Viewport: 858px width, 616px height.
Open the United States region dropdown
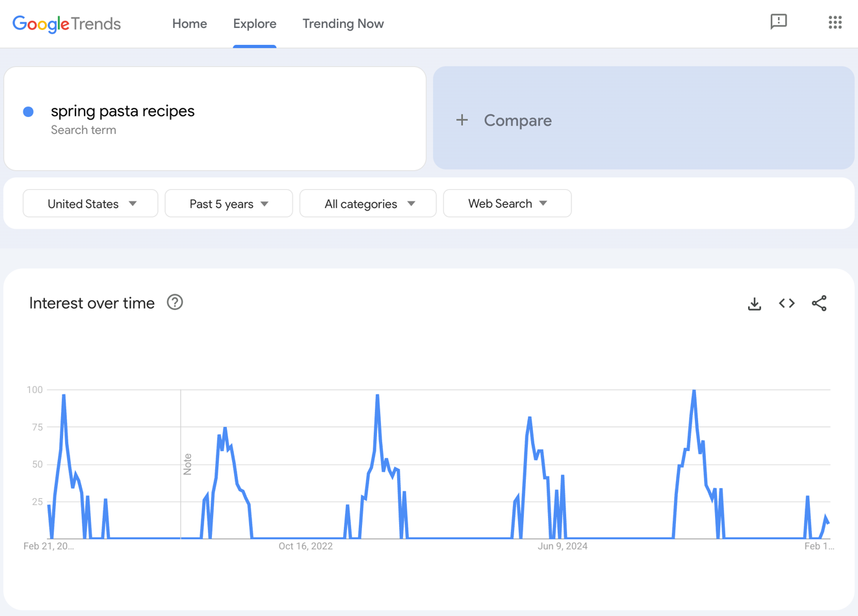pos(90,203)
